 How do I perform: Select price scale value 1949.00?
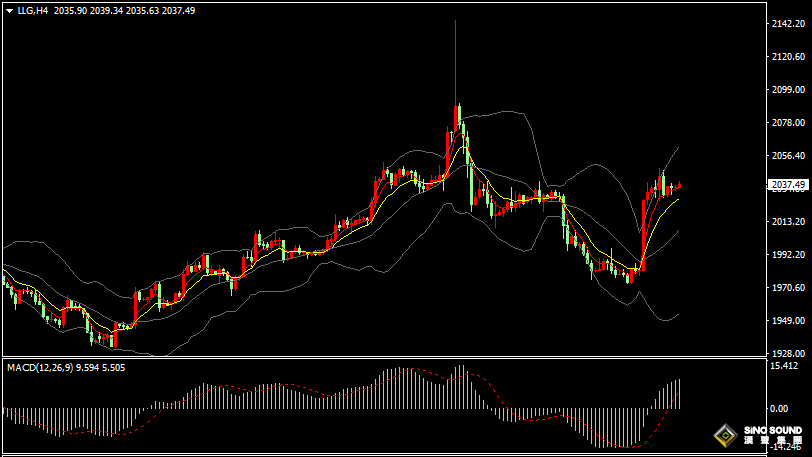(788, 321)
